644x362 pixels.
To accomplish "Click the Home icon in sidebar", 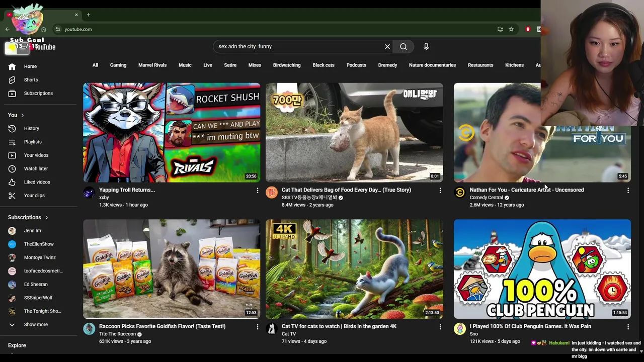I will tap(12, 66).
